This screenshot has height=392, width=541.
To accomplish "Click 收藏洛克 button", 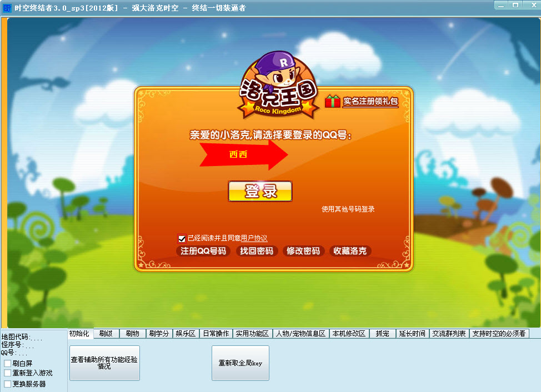I will tap(350, 251).
